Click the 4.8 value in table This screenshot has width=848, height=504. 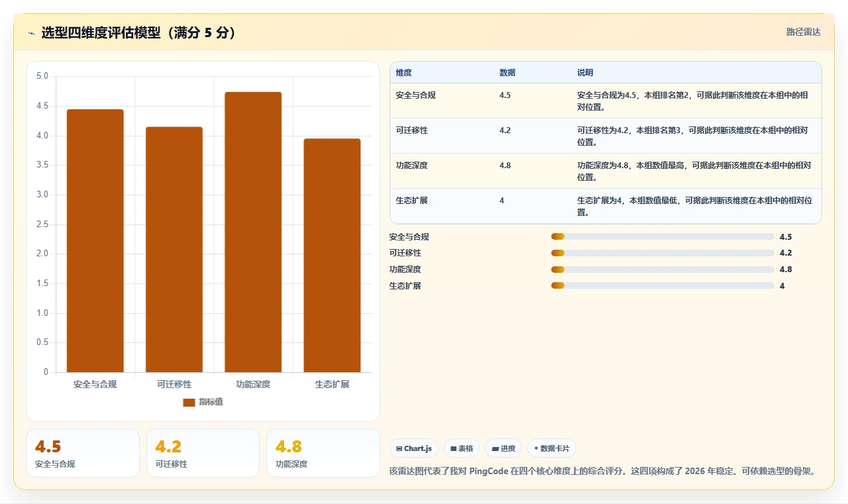tap(505, 166)
